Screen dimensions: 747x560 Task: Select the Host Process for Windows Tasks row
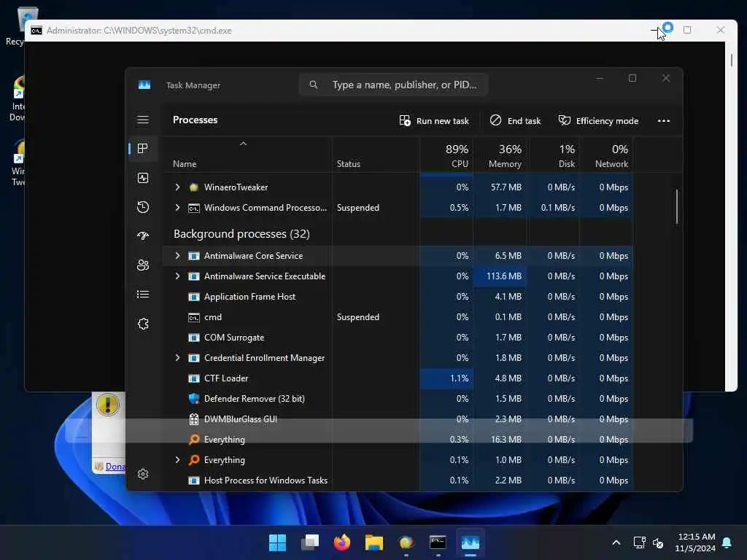(x=398, y=481)
